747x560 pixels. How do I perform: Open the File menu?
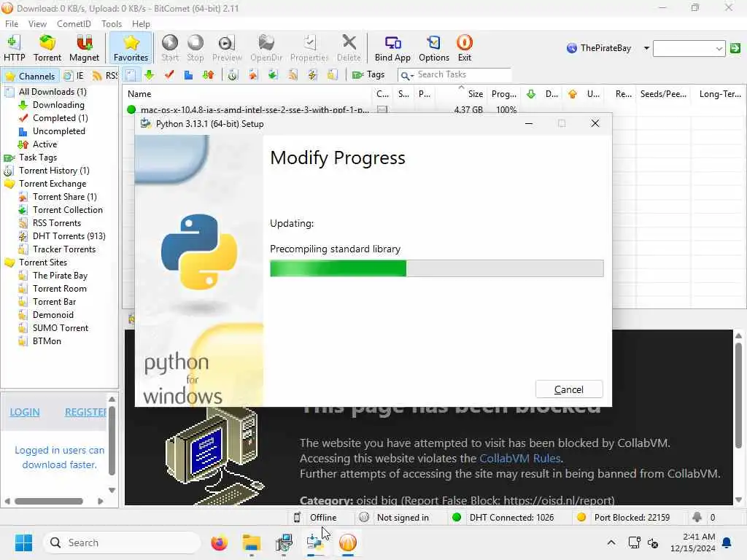pyautogui.click(x=12, y=24)
